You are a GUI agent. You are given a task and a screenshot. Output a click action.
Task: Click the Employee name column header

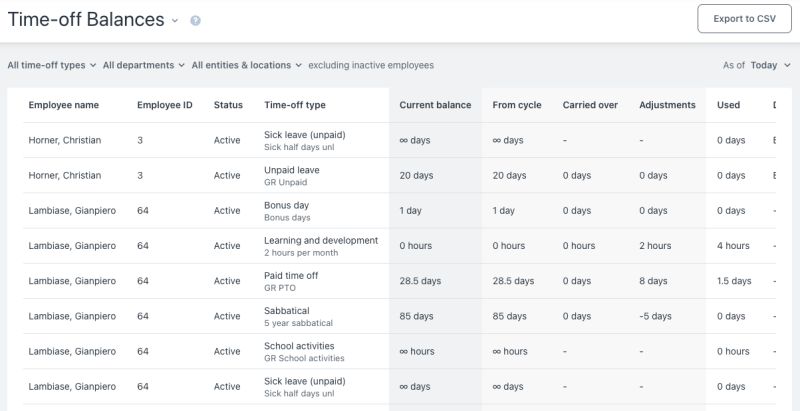click(64, 105)
